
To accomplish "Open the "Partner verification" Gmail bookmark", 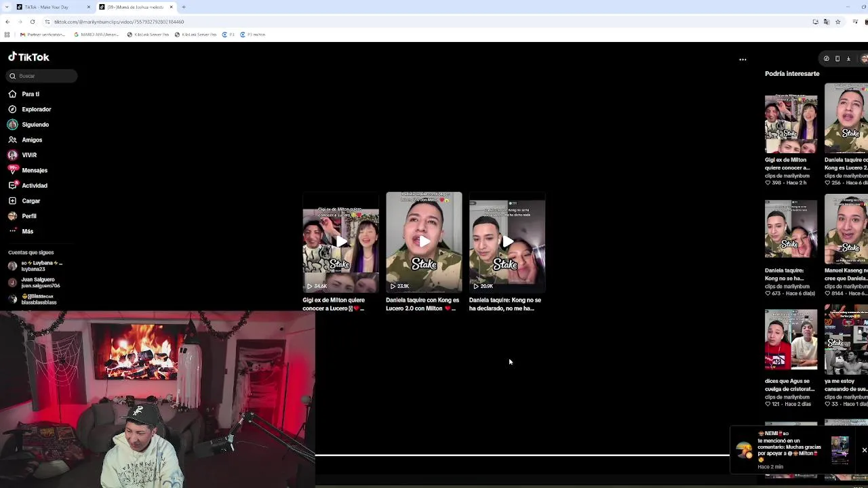I will click(43, 35).
